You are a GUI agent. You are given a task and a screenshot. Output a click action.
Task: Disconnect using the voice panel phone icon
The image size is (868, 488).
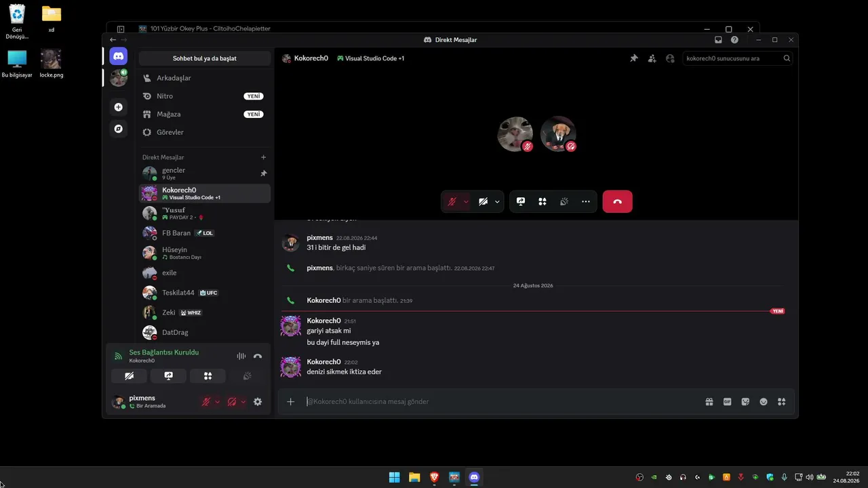pyautogui.click(x=258, y=356)
